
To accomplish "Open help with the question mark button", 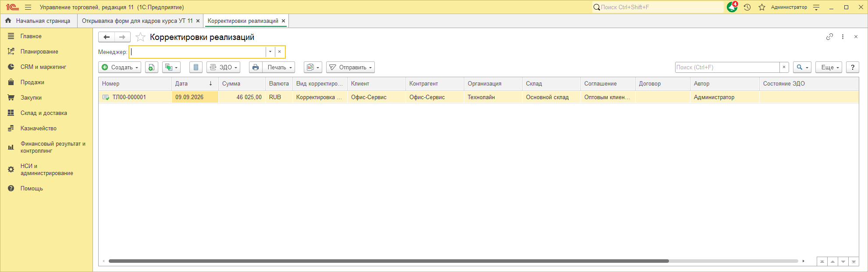I will 852,67.
